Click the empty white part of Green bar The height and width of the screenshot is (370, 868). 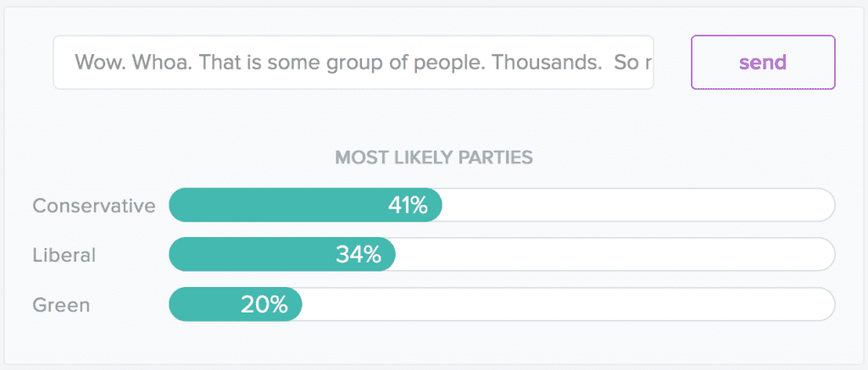[568, 305]
